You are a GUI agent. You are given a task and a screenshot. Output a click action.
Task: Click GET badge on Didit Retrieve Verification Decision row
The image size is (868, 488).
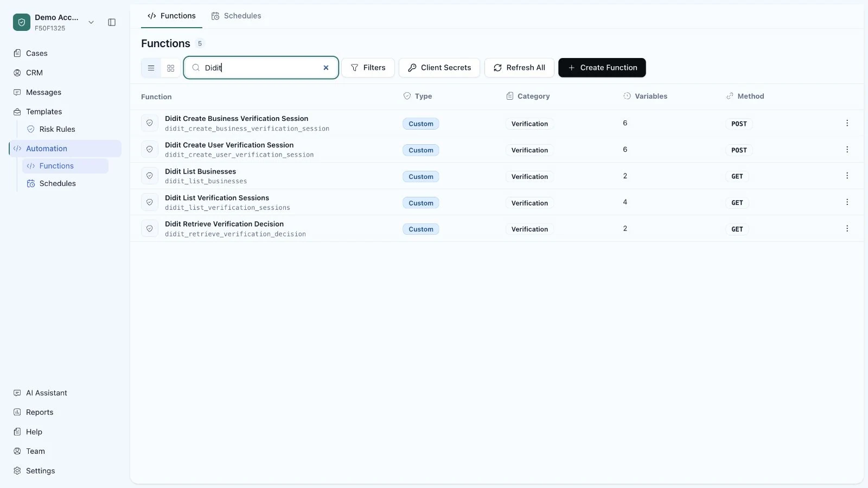pos(737,229)
